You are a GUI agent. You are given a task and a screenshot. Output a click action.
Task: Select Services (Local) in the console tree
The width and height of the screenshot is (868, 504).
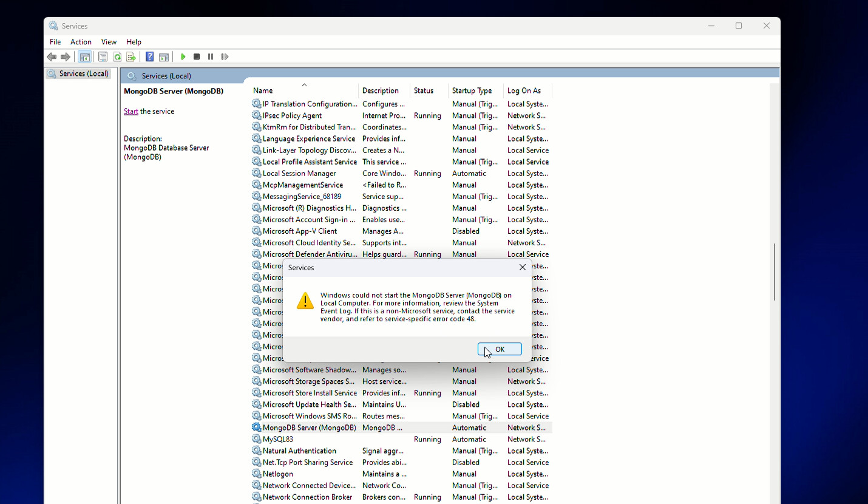click(x=84, y=73)
